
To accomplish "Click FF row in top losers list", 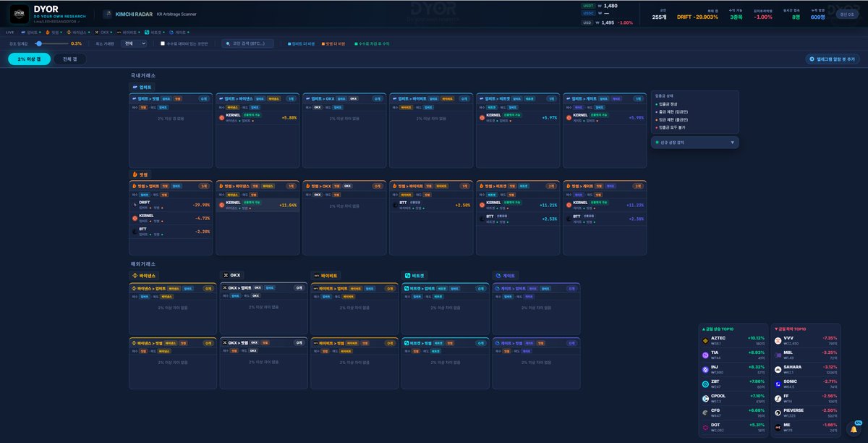I will tap(806, 398).
